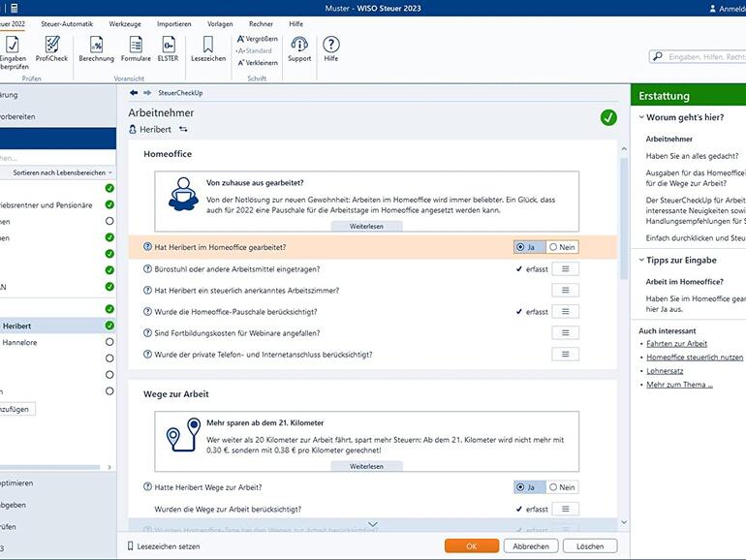Open list button for Fortbildungskosten row
The height and width of the screenshot is (560, 746).
point(565,333)
